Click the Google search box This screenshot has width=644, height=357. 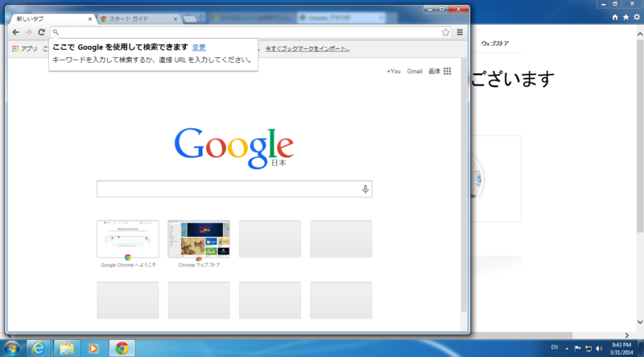pyautogui.click(x=234, y=189)
